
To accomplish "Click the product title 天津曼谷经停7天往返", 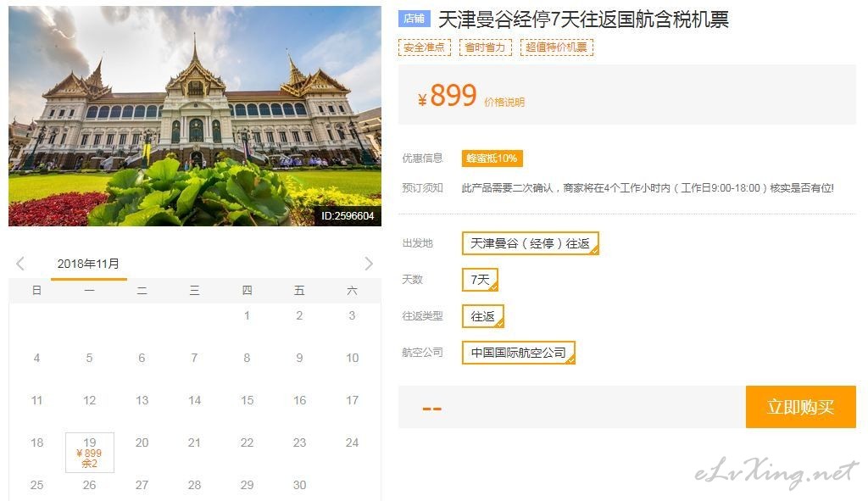I will click(x=583, y=19).
